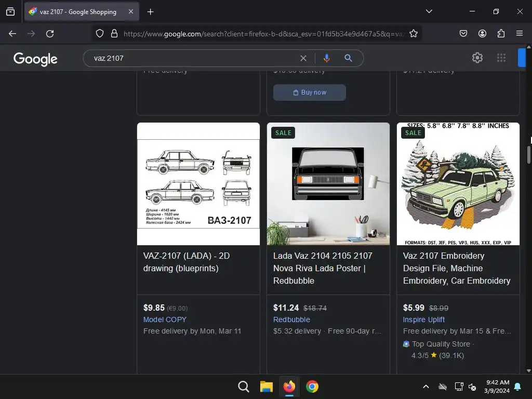Click the Buy now button
This screenshot has height=399, width=532.
click(310, 92)
